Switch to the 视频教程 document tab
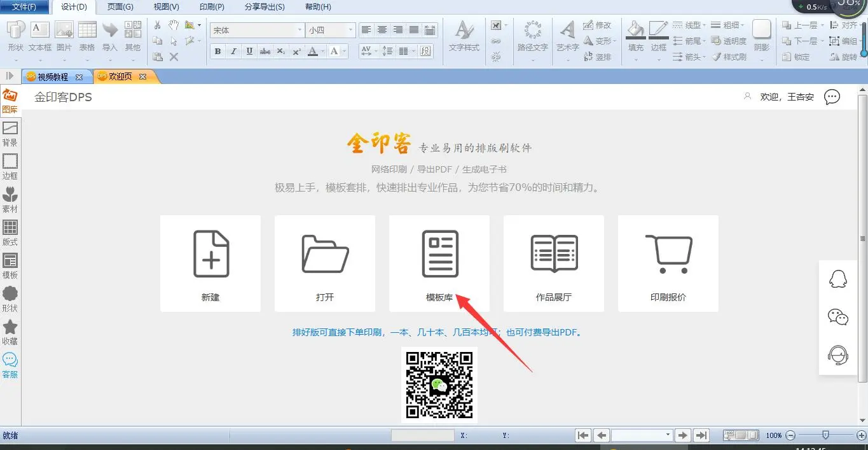868x450 pixels. (x=53, y=76)
